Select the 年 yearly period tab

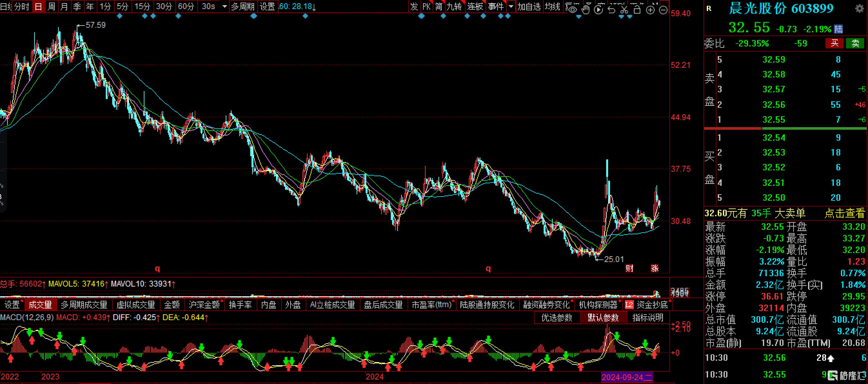[90, 6]
